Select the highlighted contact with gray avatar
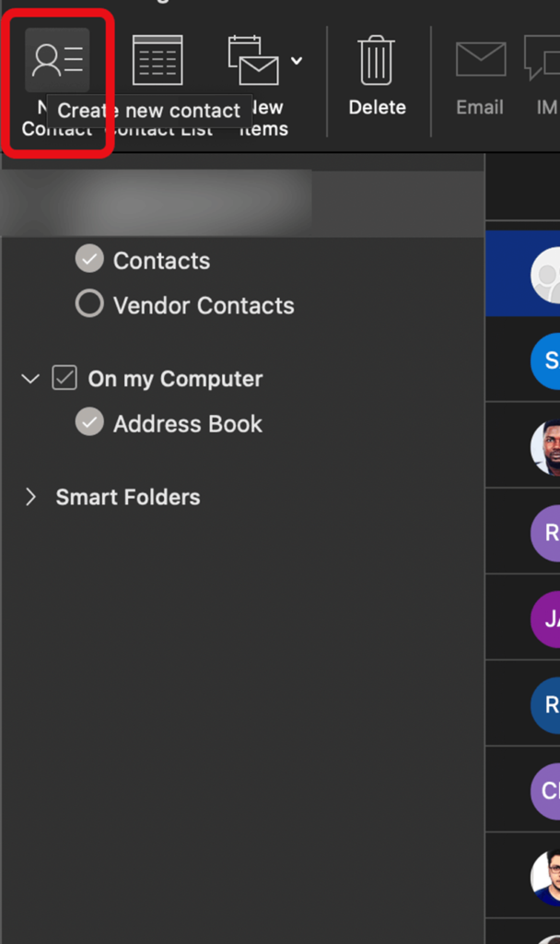 pos(523,273)
